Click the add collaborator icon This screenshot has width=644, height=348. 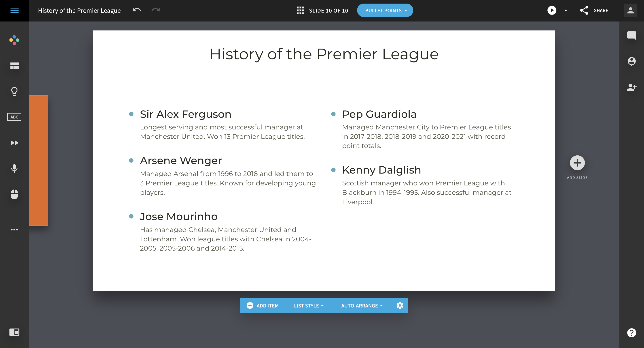point(631,87)
